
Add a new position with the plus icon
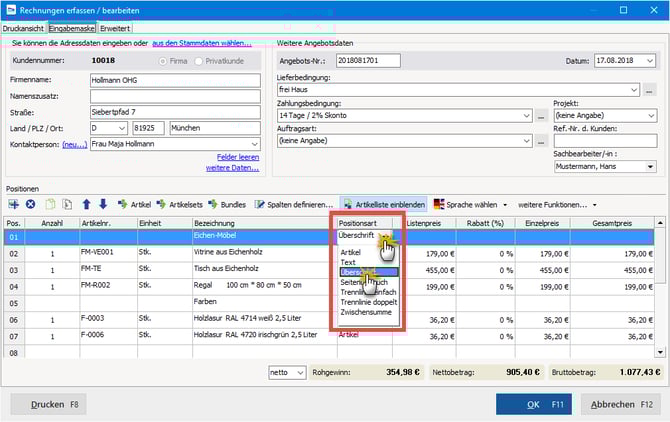point(14,204)
